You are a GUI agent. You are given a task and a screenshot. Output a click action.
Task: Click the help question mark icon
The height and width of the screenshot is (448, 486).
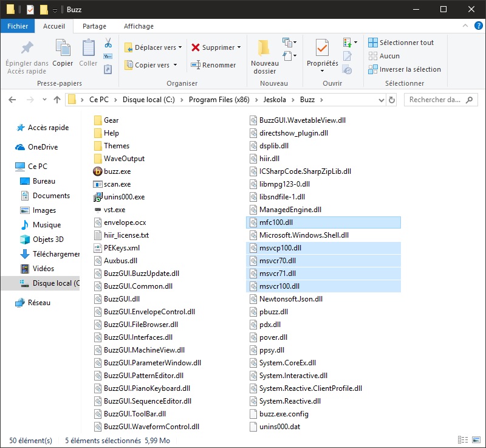point(478,26)
